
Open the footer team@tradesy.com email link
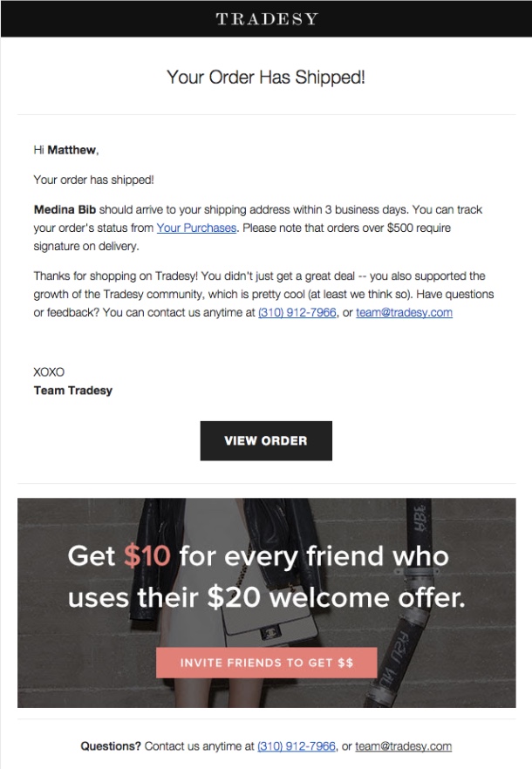point(404,746)
